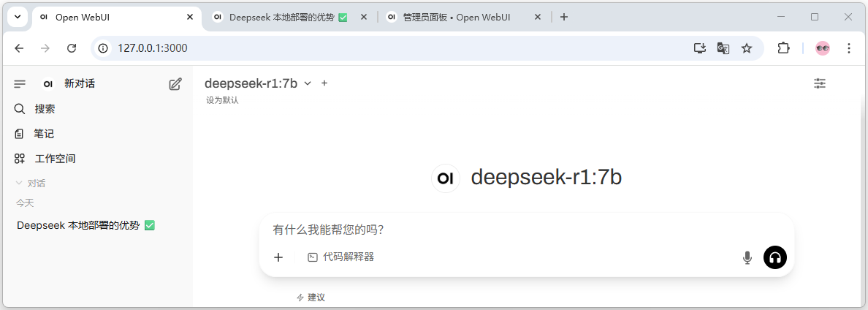Click the site information icon in address bar
The image size is (868, 310).
(x=103, y=48)
